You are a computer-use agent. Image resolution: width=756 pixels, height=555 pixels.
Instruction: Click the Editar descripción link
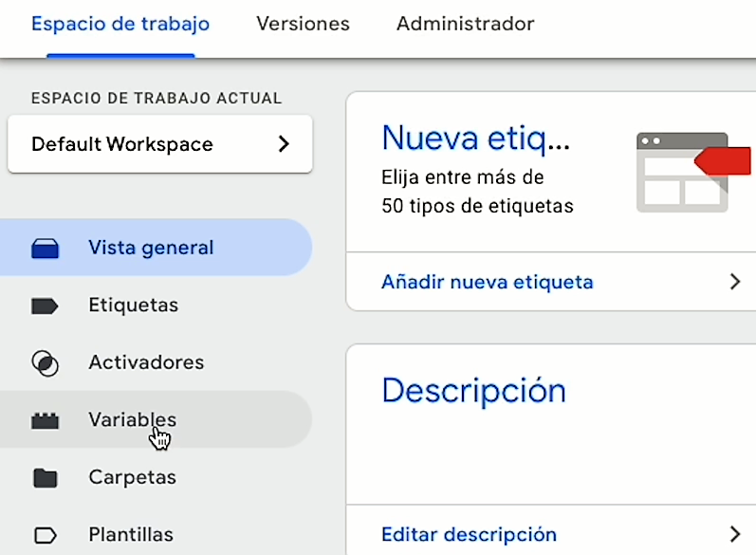click(x=469, y=534)
